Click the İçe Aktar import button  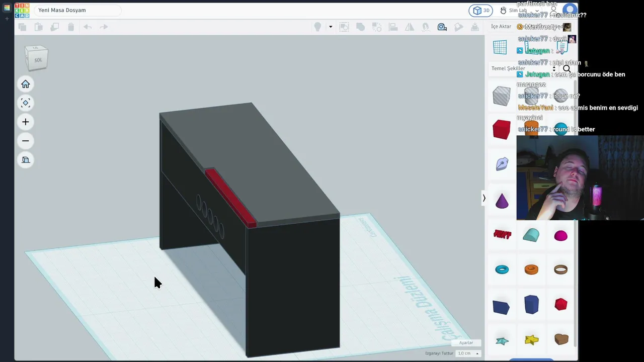point(501,27)
